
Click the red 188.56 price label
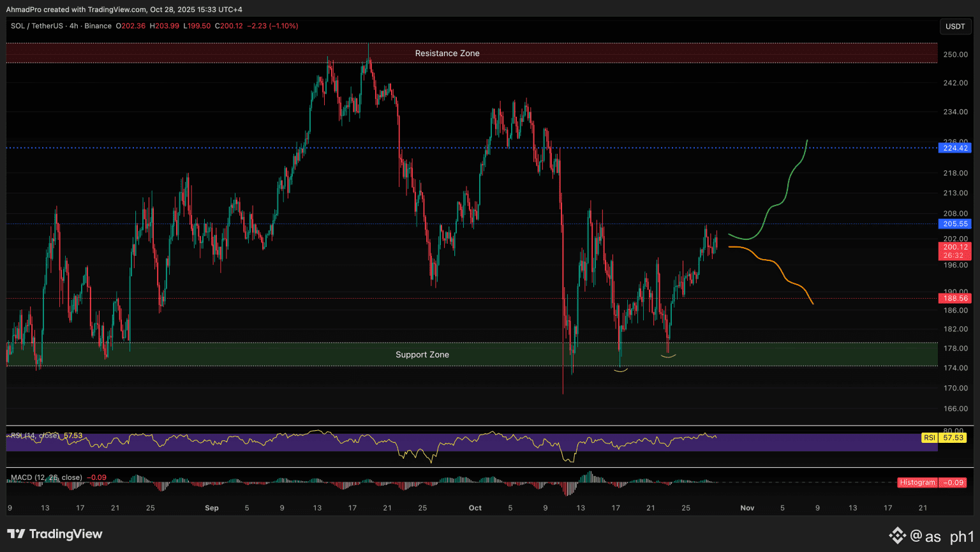pyautogui.click(x=954, y=298)
